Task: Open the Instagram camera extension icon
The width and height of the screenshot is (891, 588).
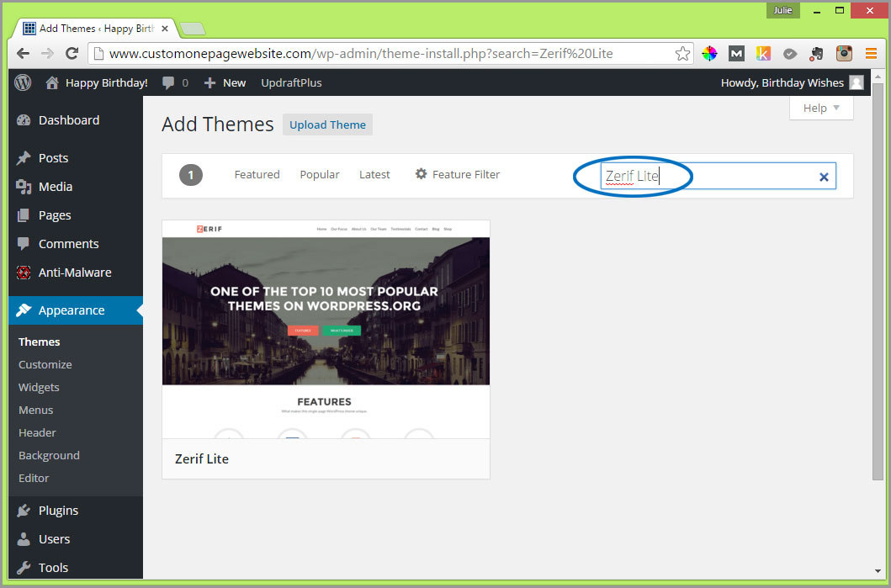Action: pyautogui.click(x=844, y=53)
